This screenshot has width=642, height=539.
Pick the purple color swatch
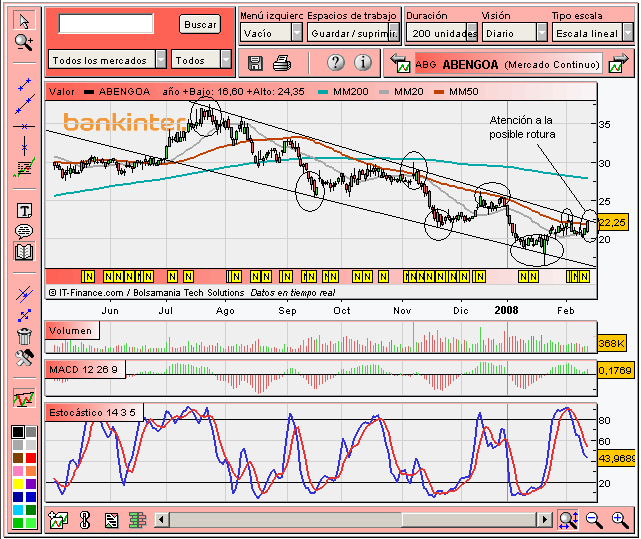pyautogui.click(x=31, y=484)
